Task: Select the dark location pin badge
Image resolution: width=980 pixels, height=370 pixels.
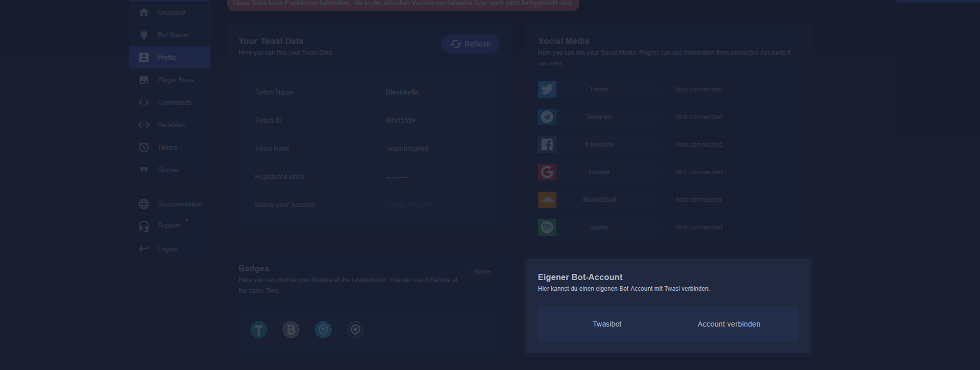Action: (355, 330)
